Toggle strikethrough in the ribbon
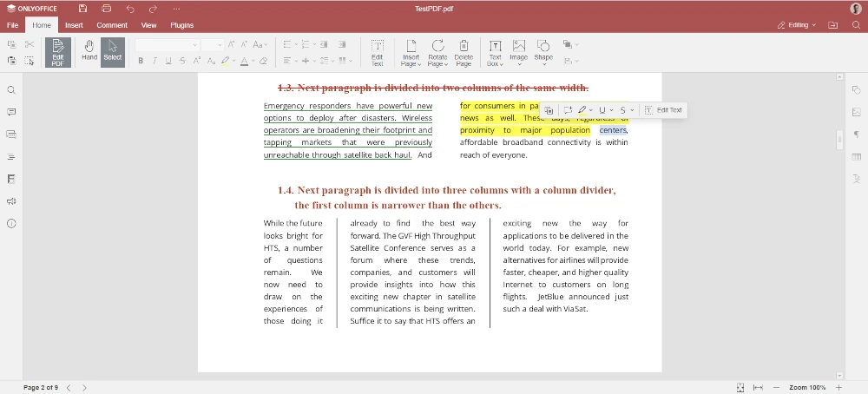 pyautogui.click(x=182, y=61)
